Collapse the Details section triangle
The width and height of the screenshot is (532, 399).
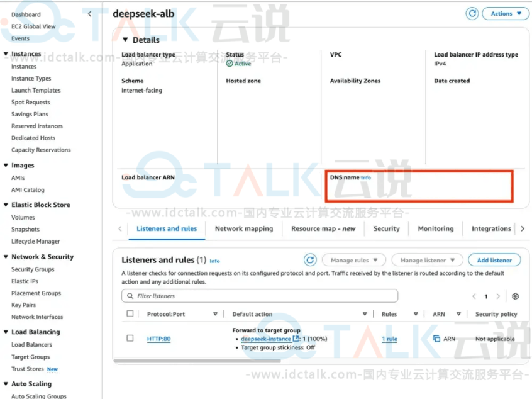pos(125,40)
